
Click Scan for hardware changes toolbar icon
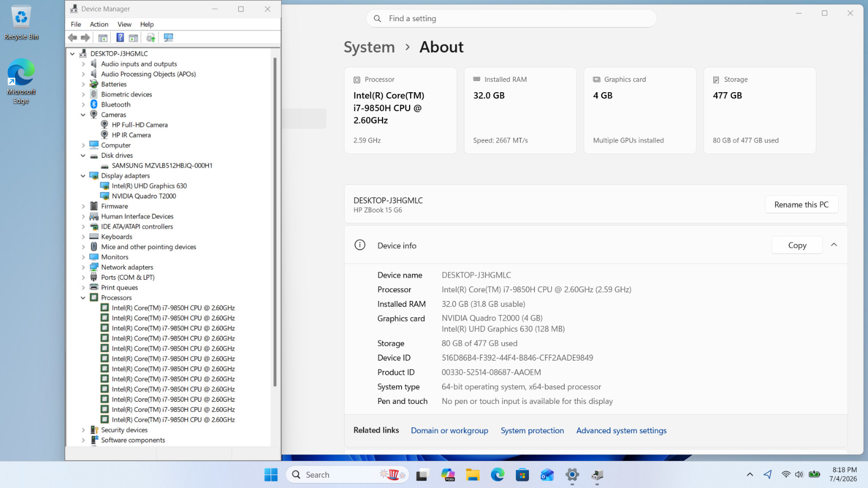click(x=168, y=37)
